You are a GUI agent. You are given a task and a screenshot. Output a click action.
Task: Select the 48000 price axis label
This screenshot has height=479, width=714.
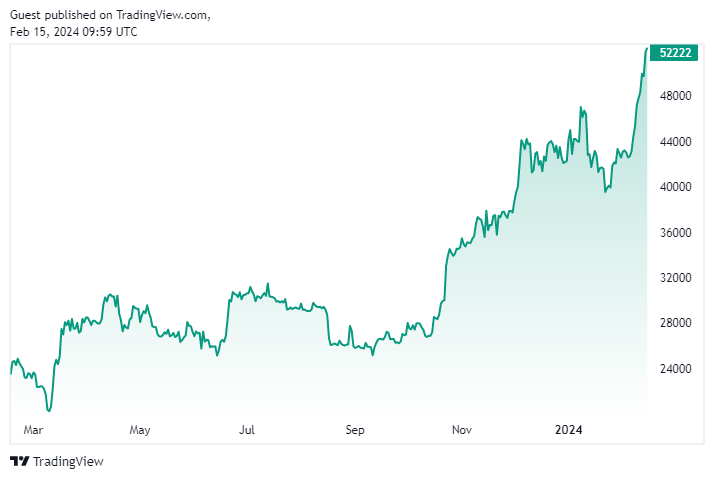click(676, 96)
